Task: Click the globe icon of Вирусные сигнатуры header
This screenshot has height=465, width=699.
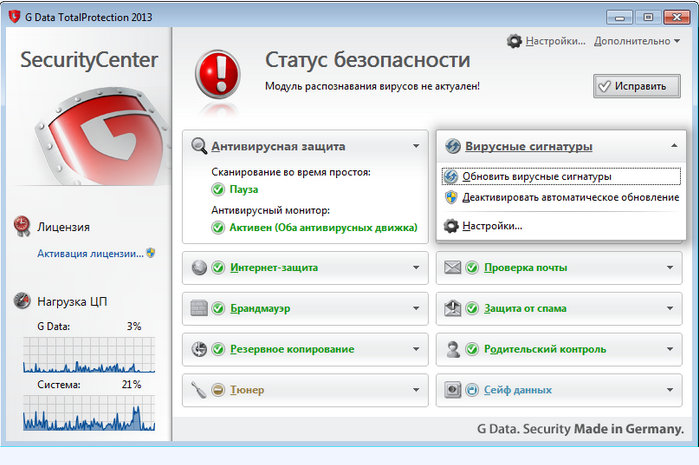Action: point(453,146)
